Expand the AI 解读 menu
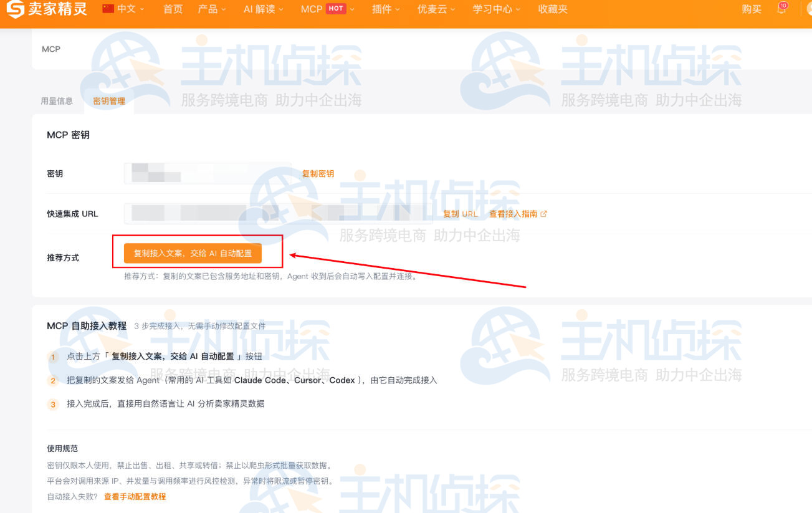Image resolution: width=812 pixels, height=513 pixels. pos(264,9)
